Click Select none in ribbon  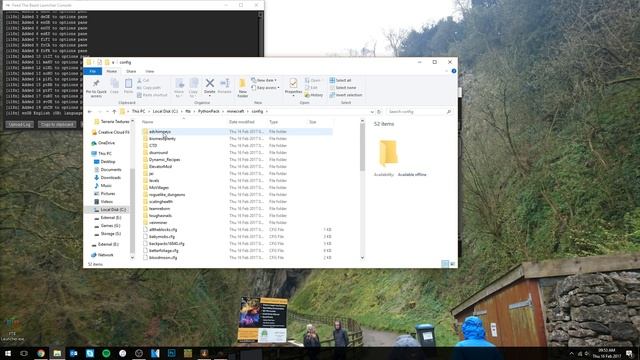pyautogui.click(x=343, y=88)
